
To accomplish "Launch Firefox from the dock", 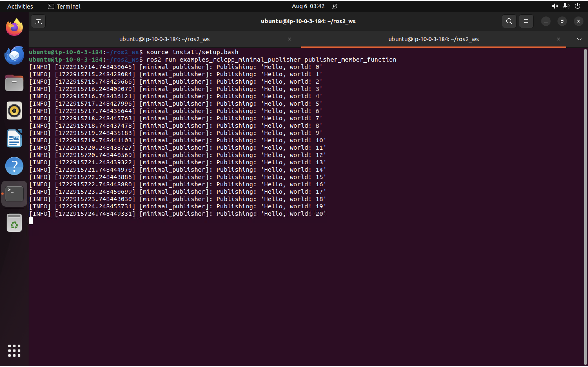I will [x=14, y=27].
